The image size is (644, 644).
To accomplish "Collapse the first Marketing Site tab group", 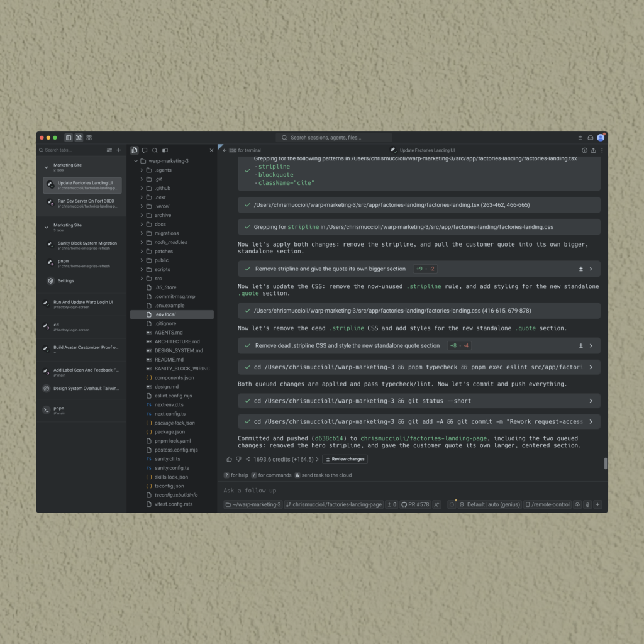I will click(47, 167).
